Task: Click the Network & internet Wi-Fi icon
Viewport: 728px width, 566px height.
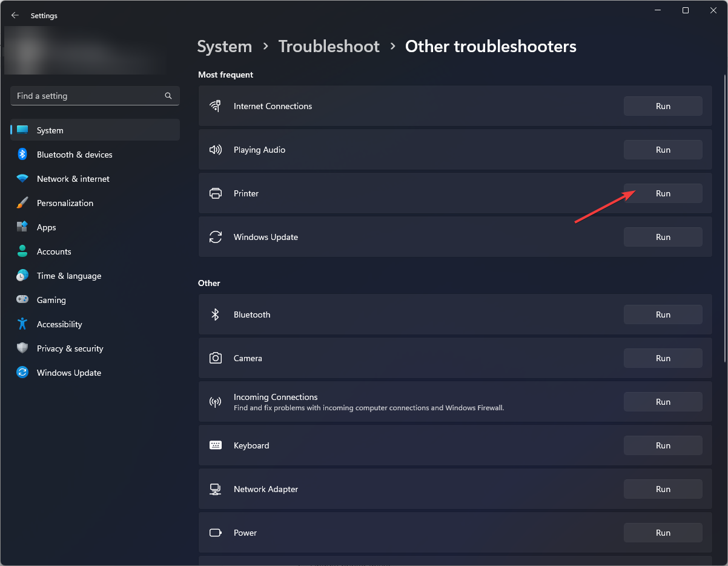Action: [22, 179]
